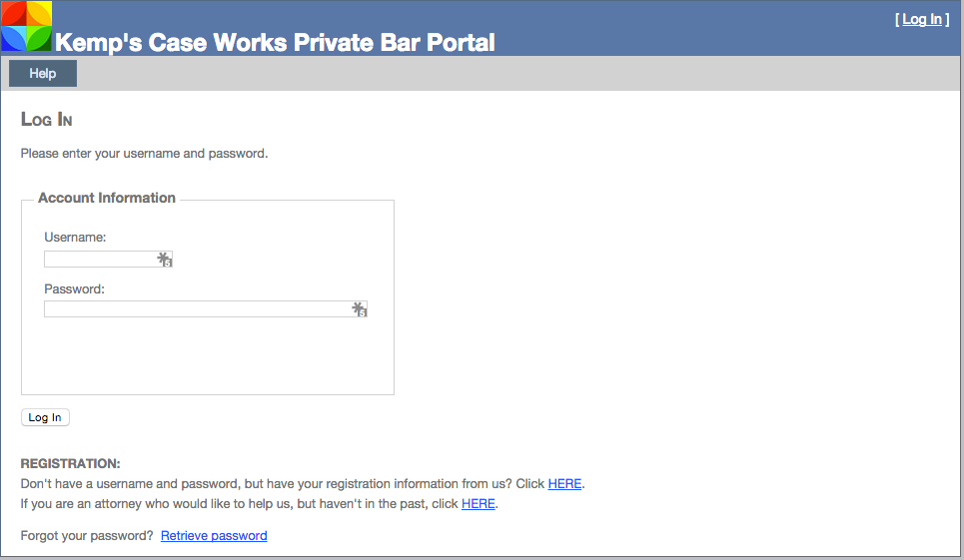
Task: Click the Log In link in header
Action: pyautogui.click(x=922, y=19)
